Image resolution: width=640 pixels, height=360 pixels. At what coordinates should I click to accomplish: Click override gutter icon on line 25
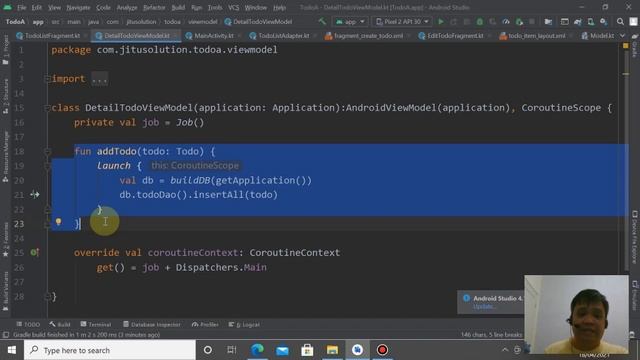(x=35, y=253)
